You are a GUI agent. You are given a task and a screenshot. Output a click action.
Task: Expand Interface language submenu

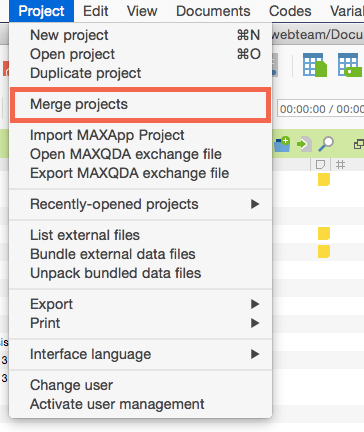tap(140, 354)
